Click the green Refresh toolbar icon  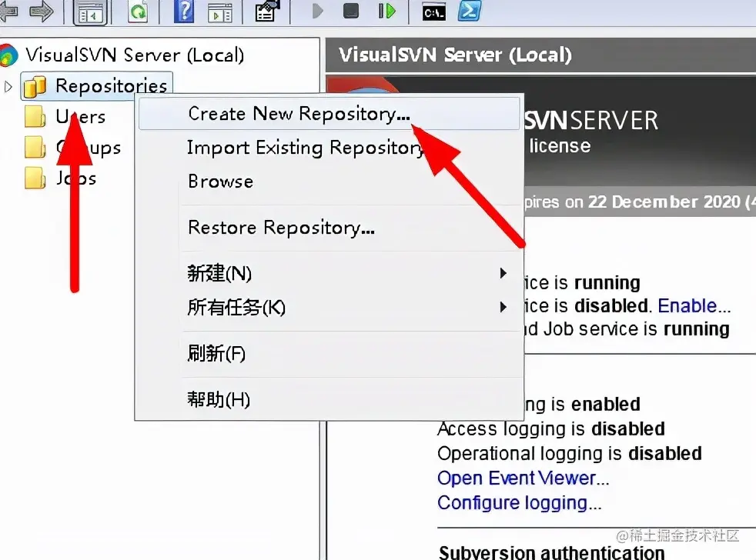(138, 11)
